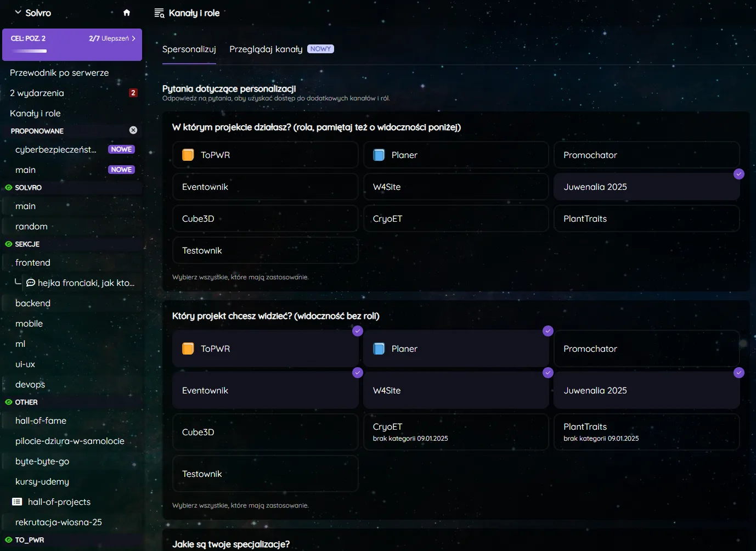The image size is (756, 551).
Task: Switch to Przeglądaj kanały tab
Action: (266, 49)
